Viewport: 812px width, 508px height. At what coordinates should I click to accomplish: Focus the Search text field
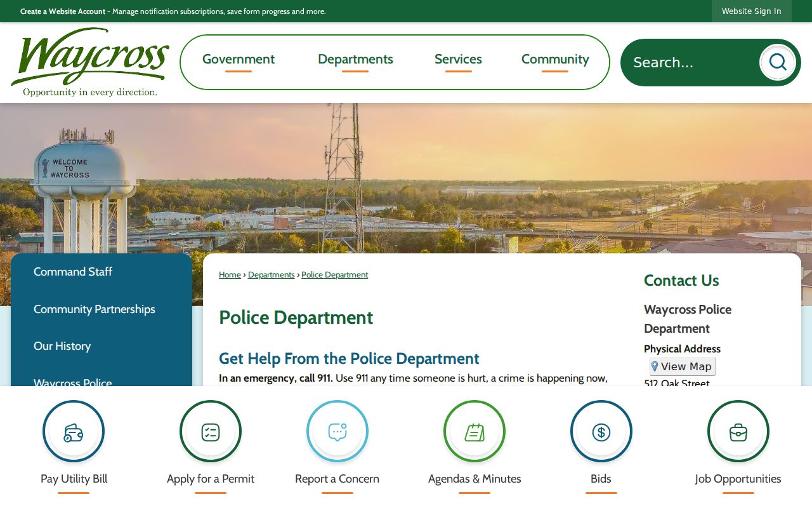691,62
